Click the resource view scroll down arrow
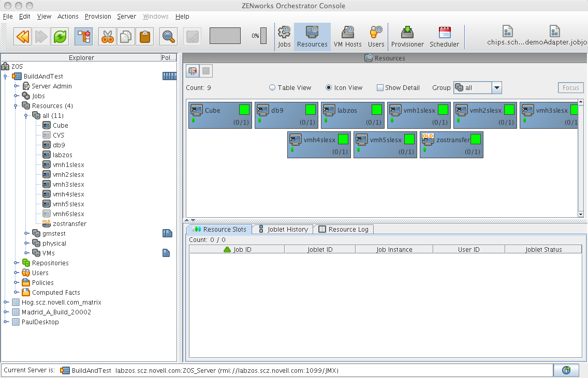This screenshot has width=588, height=378. point(581,214)
